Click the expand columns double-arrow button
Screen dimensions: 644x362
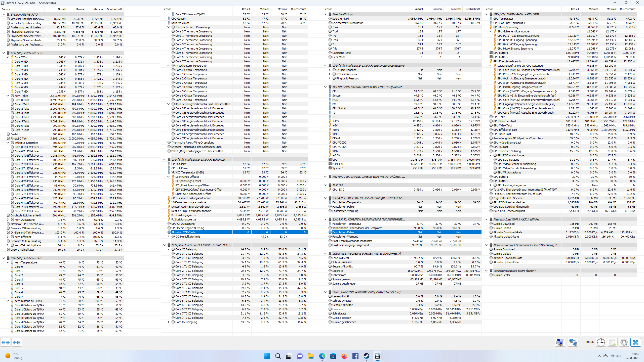coord(6,342)
